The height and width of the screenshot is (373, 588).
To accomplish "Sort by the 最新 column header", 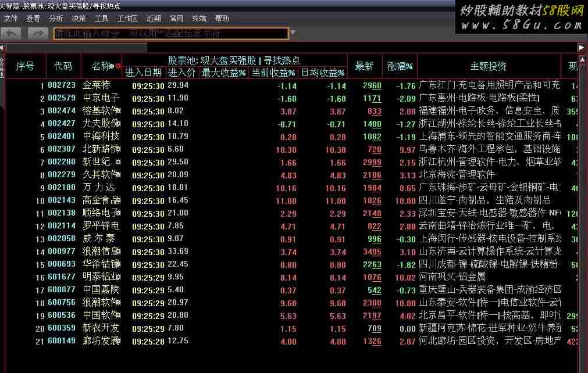I will pyautogui.click(x=365, y=66).
